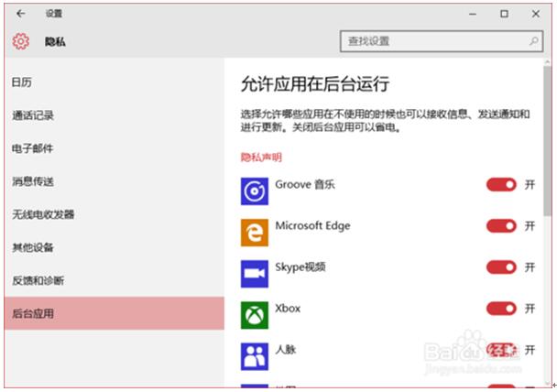Switch off Skype视频 background toggle
The height and width of the screenshot is (392, 557).
[x=501, y=267]
